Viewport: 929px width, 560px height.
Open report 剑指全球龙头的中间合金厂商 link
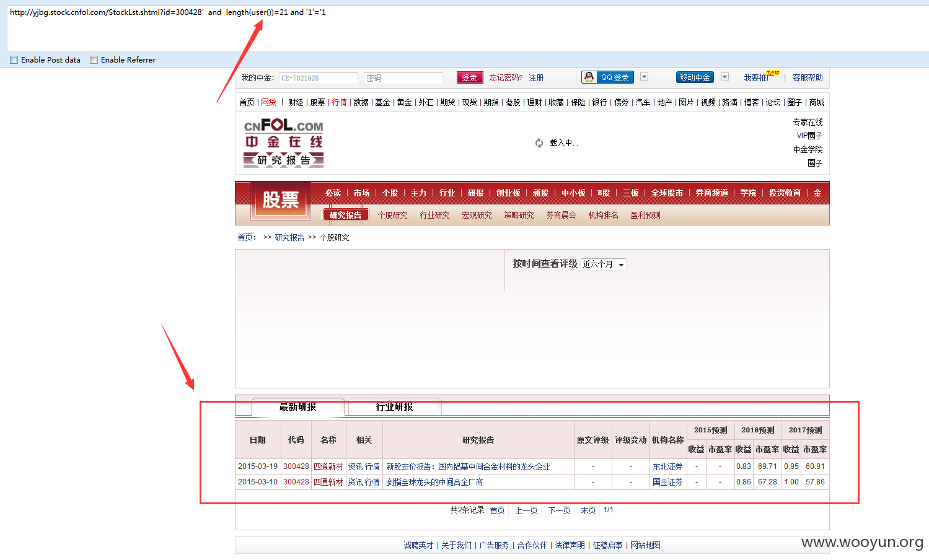[435, 482]
